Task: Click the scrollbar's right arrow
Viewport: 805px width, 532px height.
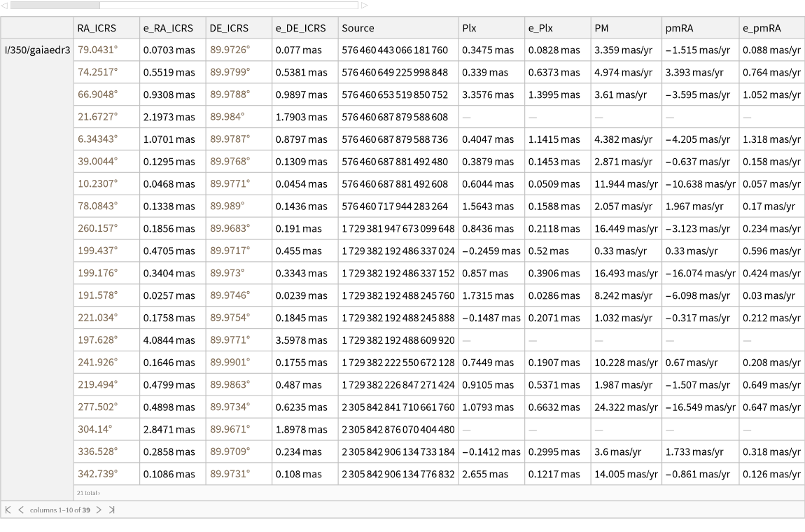Action: 363,5
